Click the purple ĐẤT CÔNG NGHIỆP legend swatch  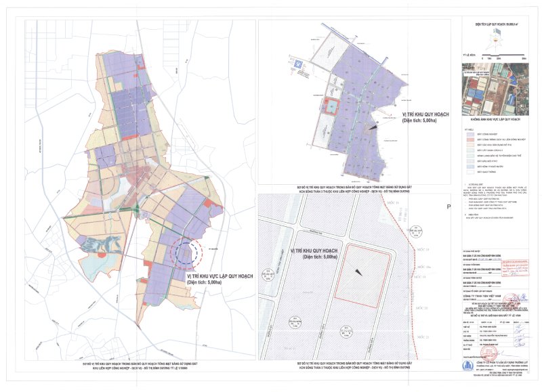[470, 134]
